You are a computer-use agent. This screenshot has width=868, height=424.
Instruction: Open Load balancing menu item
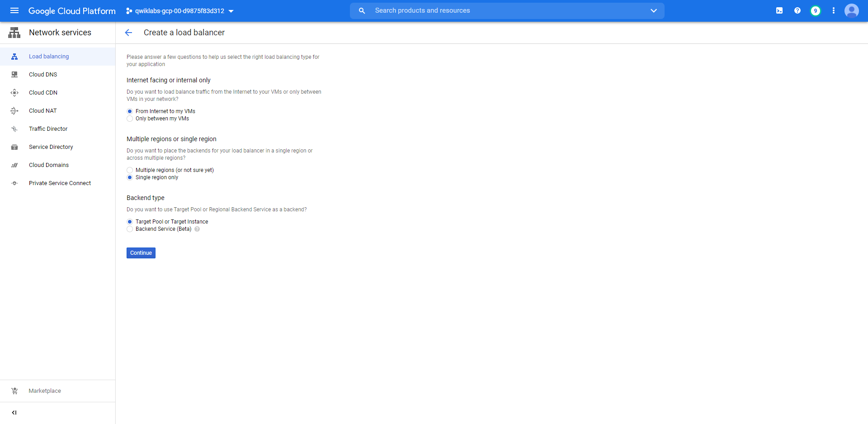coord(58,57)
